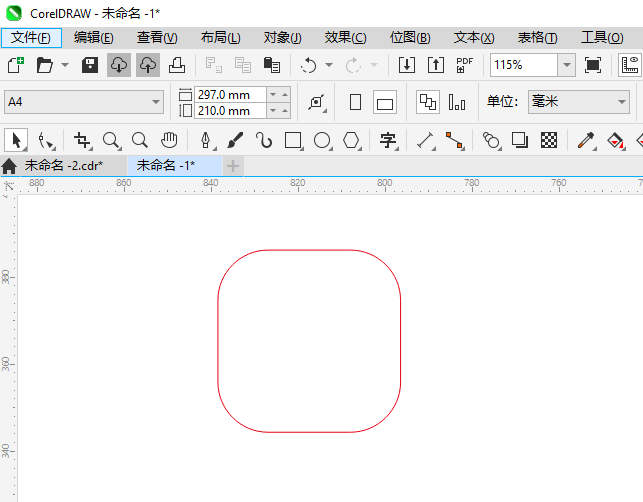The width and height of the screenshot is (643, 502).
Task: Click the page height 210.0 mm field
Action: point(230,111)
